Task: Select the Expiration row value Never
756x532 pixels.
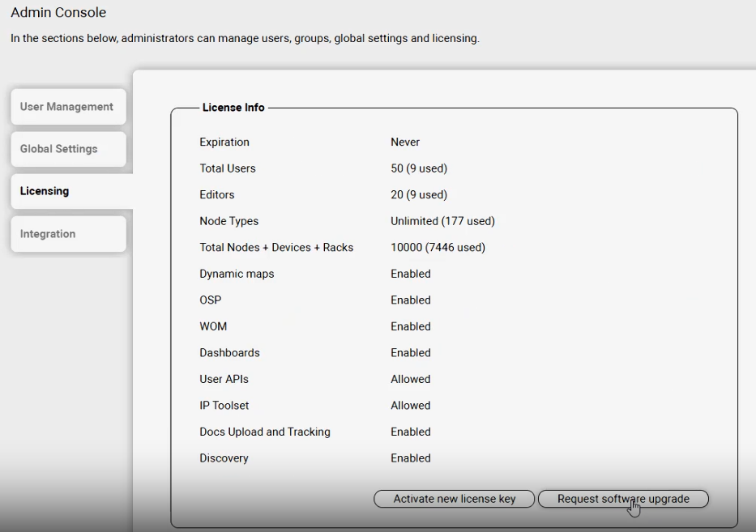Action: 407,142
